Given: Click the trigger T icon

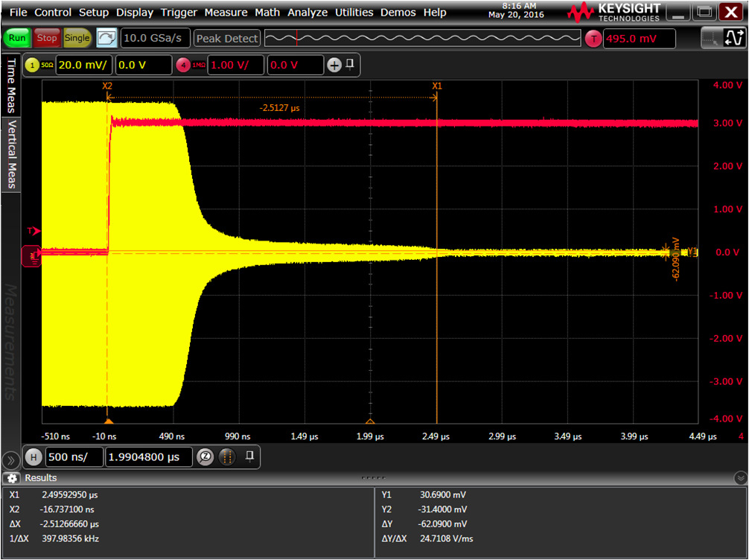Looking at the screenshot, I should tap(593, 39).
